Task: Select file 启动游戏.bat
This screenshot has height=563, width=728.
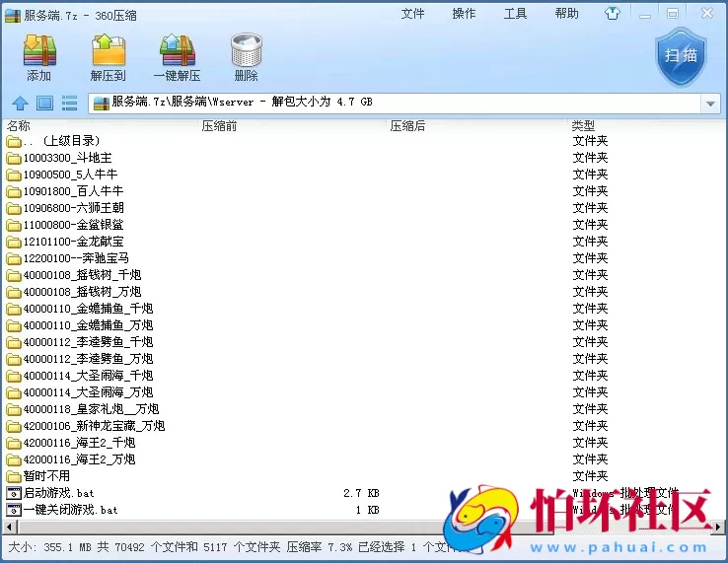Action: (50, 493)
